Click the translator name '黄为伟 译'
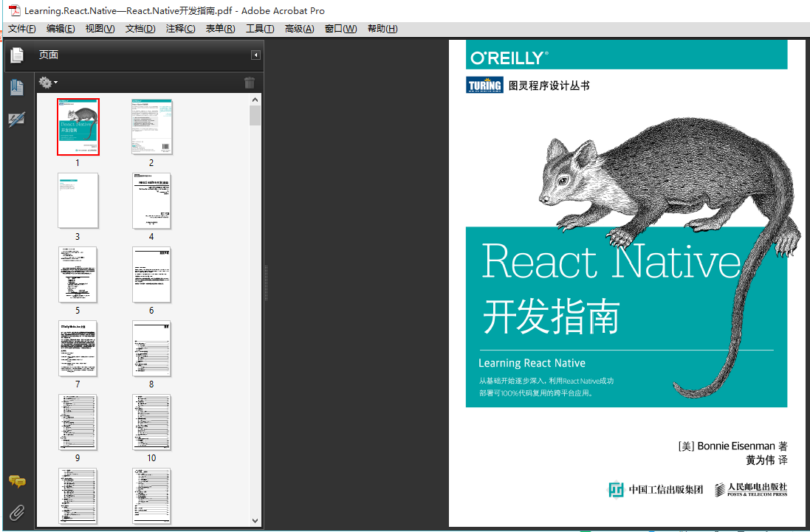The height and width of the screenshot is (532, 810). click(x=766, y=460)
